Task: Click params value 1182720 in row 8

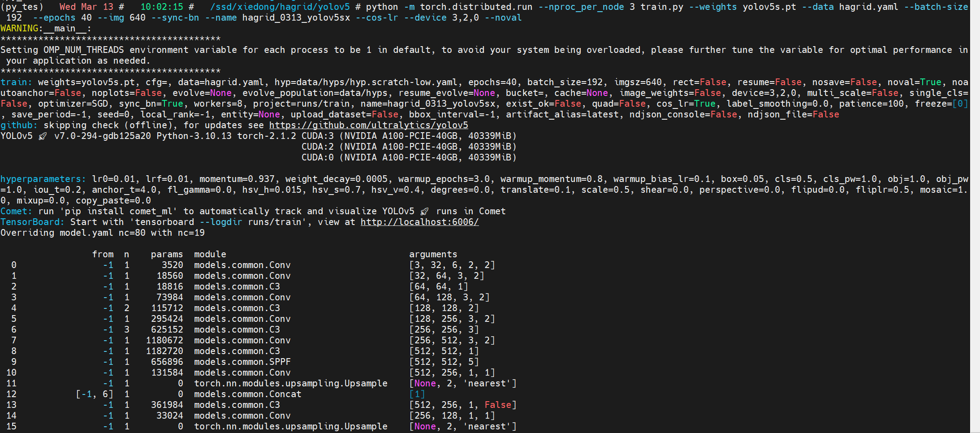Action: pos(164,351)
